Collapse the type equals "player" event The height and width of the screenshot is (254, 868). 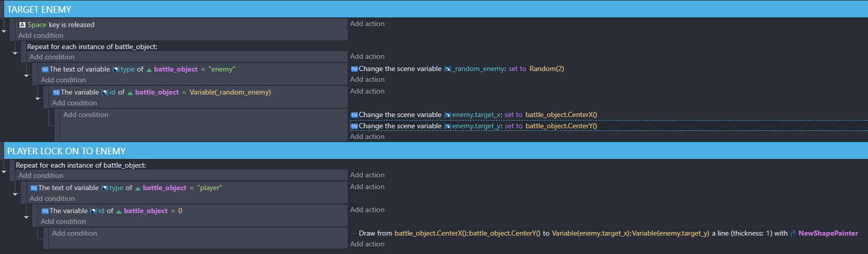[x=15, y=195]
